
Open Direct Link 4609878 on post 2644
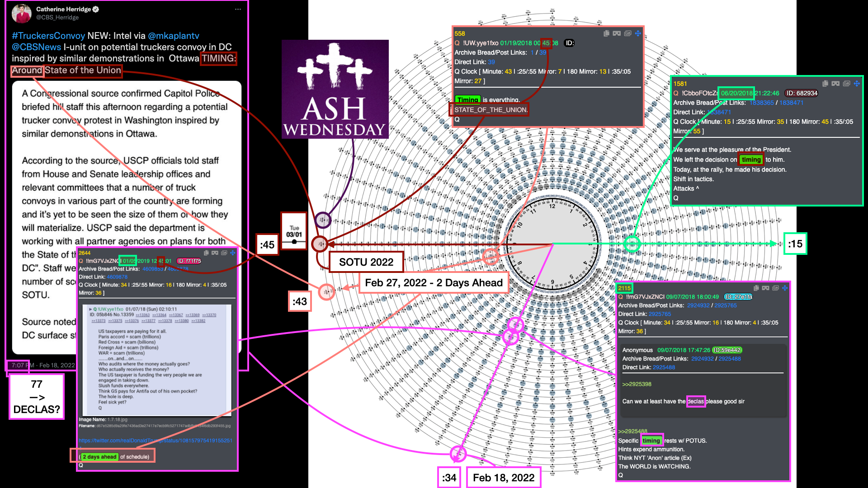(117, 277)
